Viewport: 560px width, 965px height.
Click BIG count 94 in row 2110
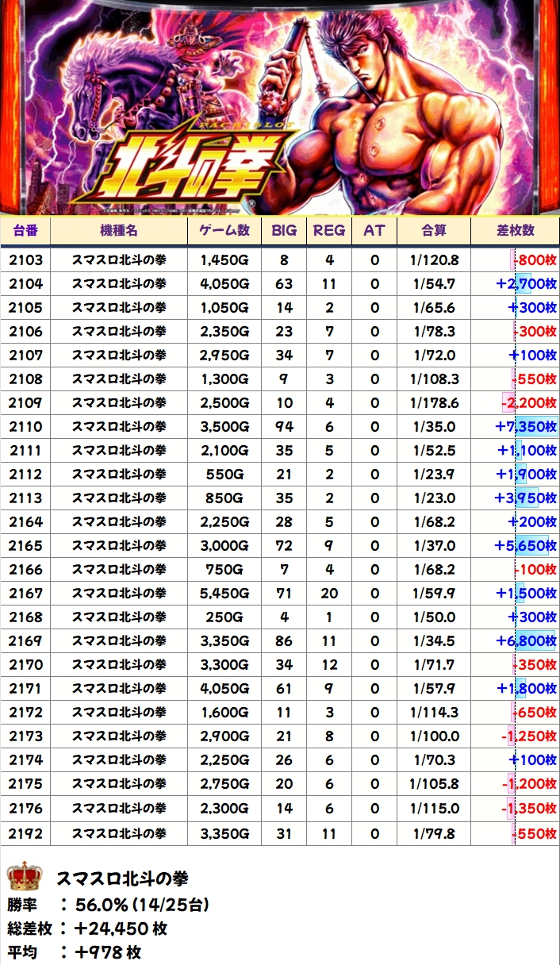click(283, 426)
